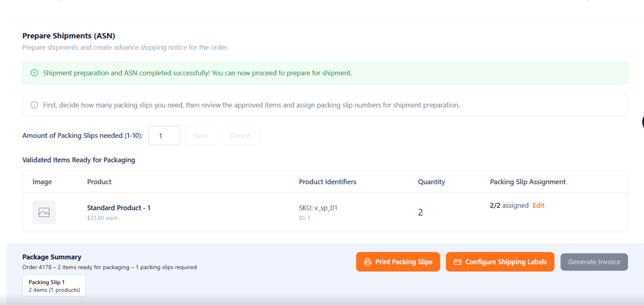Click the packing slips amount field

tap(164, 135)
